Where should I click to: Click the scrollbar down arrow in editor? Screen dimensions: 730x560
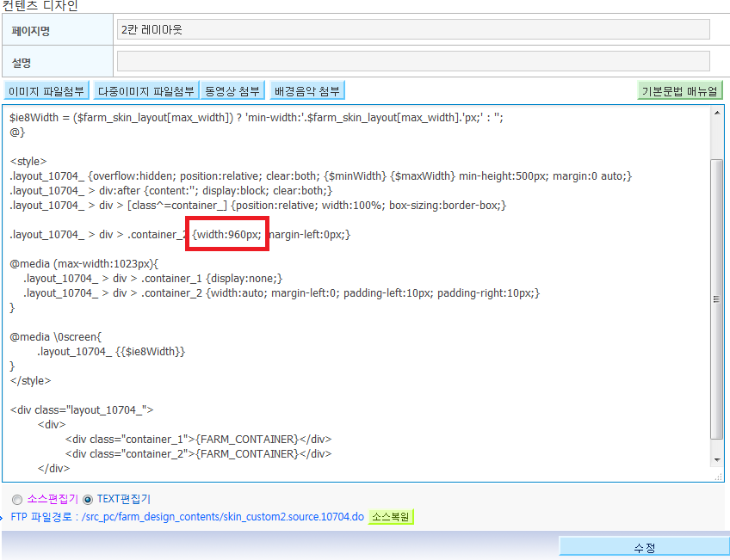pyautogui.click(x=717, y=460)
